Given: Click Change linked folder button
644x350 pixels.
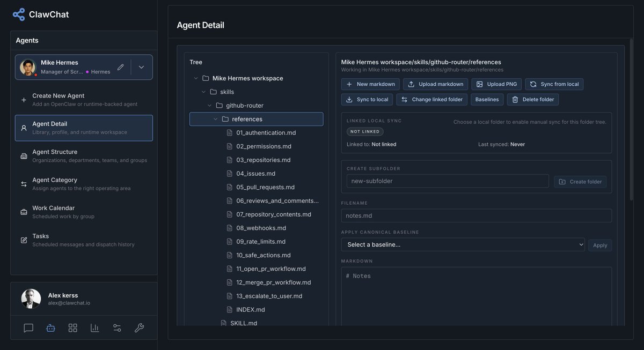Looking at the screenshot, I should pos(431,100).
